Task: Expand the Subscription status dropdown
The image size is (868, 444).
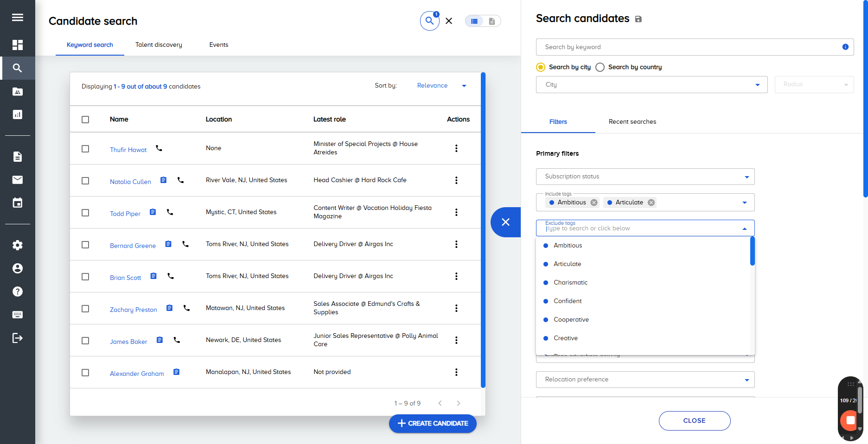Action: [x=645, y=177]
